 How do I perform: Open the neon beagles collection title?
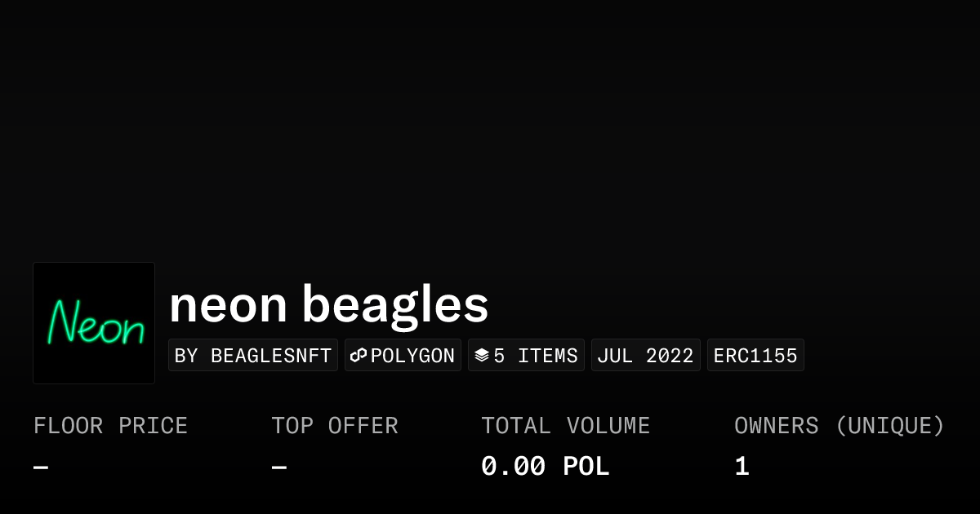328,304
